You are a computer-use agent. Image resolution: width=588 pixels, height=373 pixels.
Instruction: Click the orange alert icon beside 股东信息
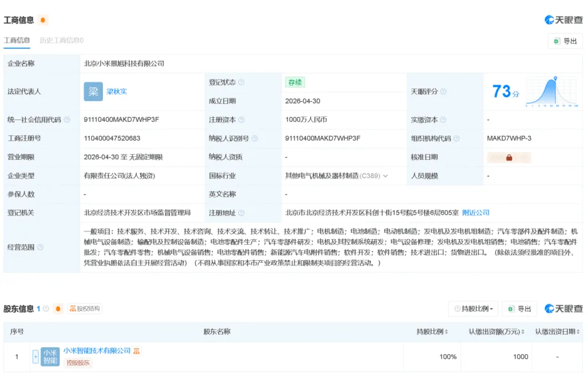click(58, 309)
